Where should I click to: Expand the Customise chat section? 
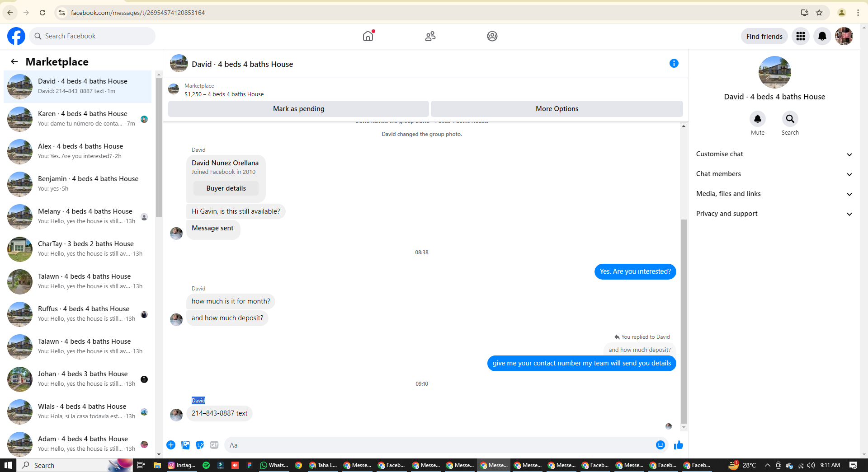pos(774,154)
